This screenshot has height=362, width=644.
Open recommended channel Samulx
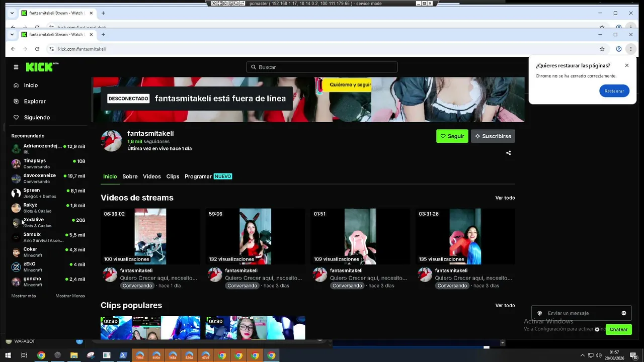point(48,237)
